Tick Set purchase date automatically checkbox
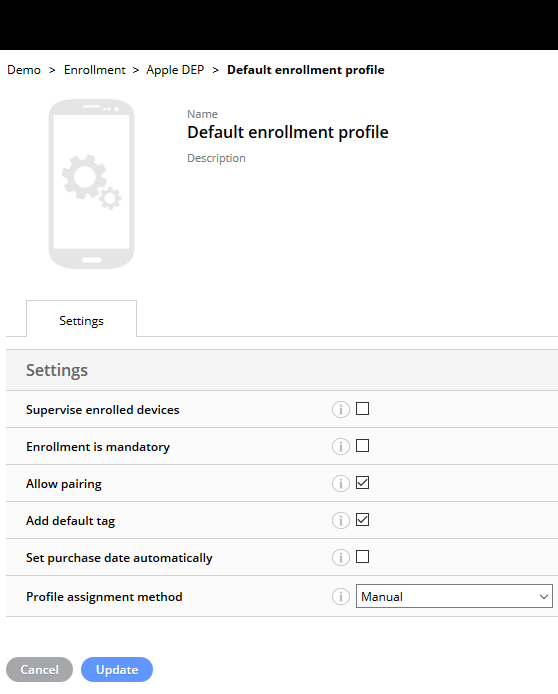Image resolution: width=558 pixels, height=694 pixels. (x=362, y=556)
